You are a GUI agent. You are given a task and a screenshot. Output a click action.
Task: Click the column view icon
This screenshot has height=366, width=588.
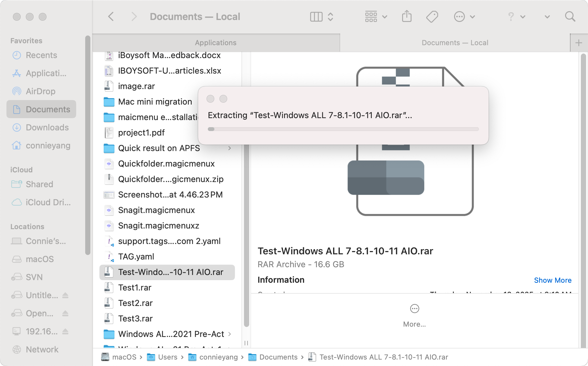pyautogui.click(x=316, y=16)
